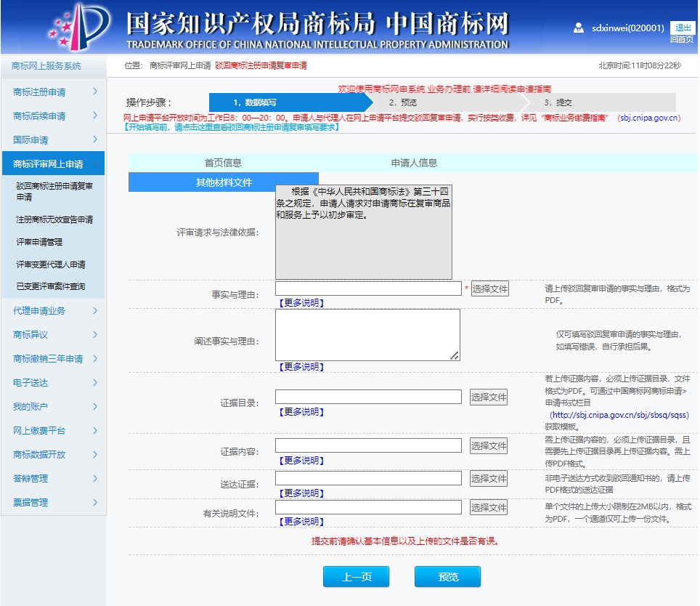Select 注册商标无效宣告申请 in sidebar
Screen dimensions: 700x606
click(x=54, y=219)
